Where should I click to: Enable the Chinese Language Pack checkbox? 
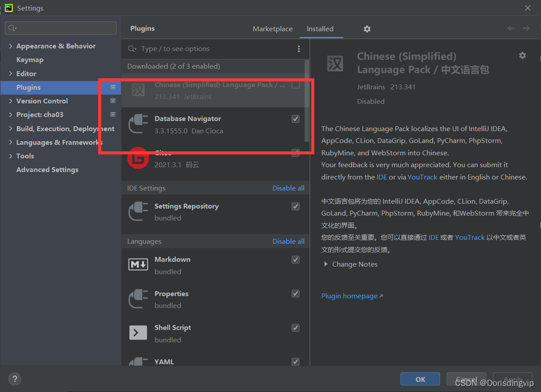296,84
